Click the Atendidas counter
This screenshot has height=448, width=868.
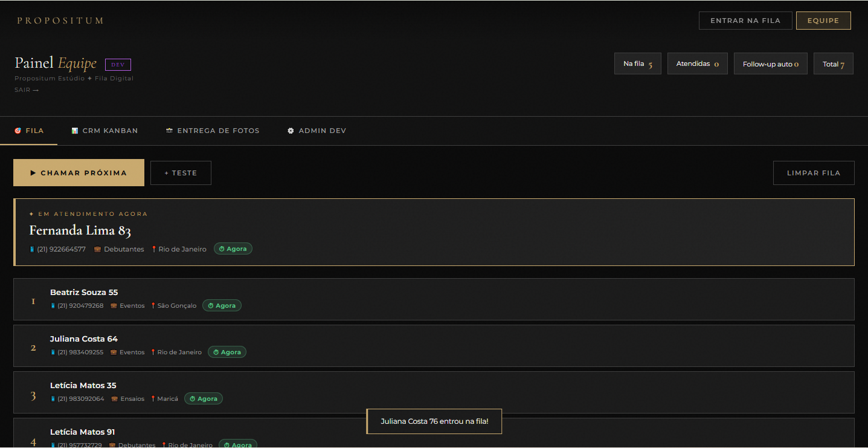coord(698,63)
